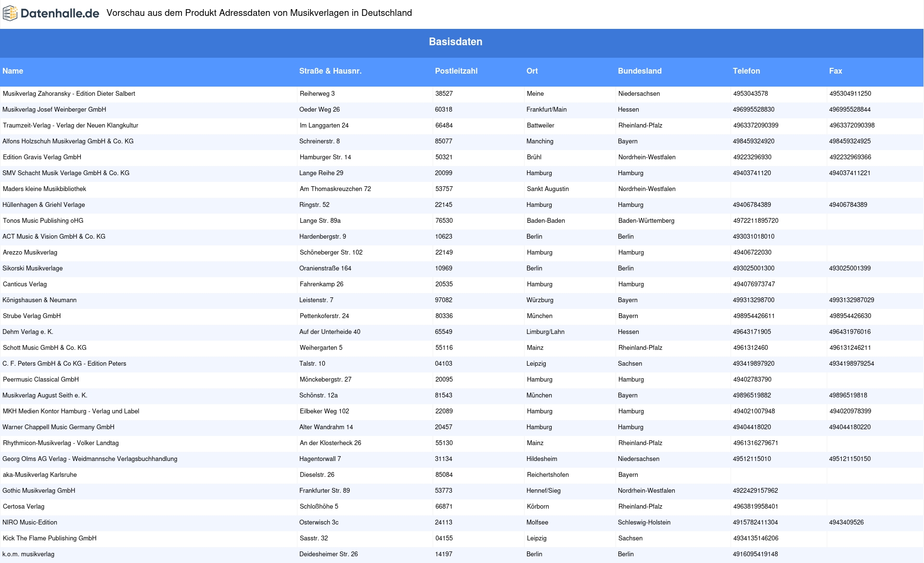Click postal code '60318'

(x=444, y=110)
